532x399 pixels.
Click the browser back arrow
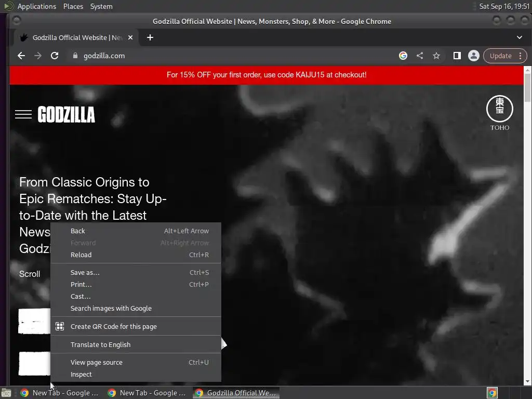(21, 56)
